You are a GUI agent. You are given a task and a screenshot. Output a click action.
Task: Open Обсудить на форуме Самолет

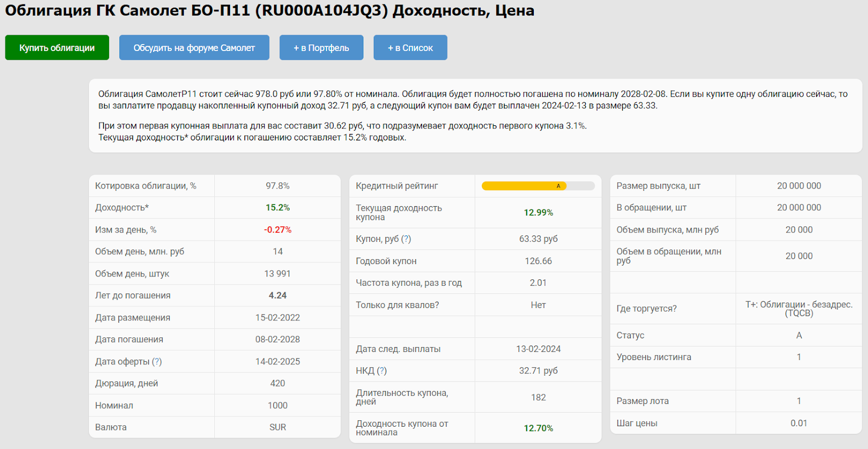click(194, 48)
